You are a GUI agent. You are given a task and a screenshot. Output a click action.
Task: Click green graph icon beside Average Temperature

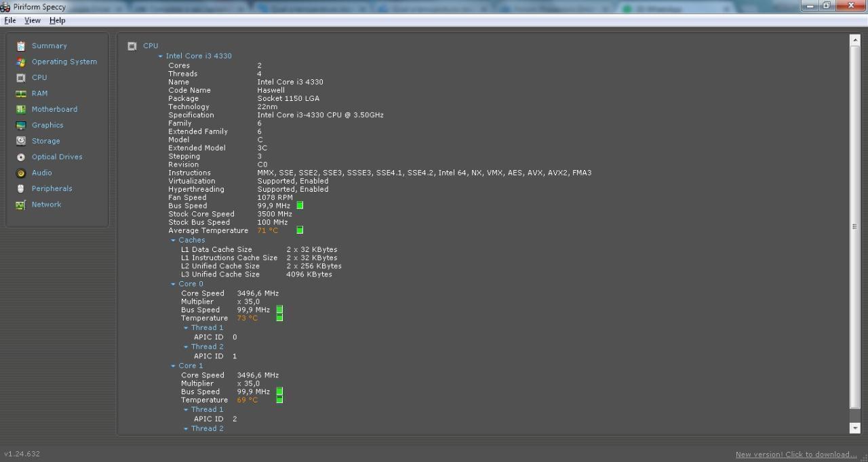(x=300, y=230)
